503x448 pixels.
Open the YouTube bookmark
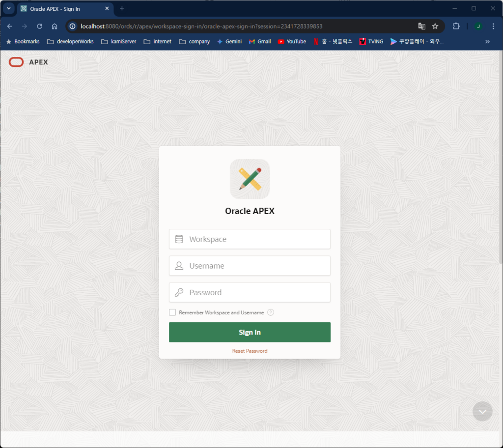pos(292,41)
